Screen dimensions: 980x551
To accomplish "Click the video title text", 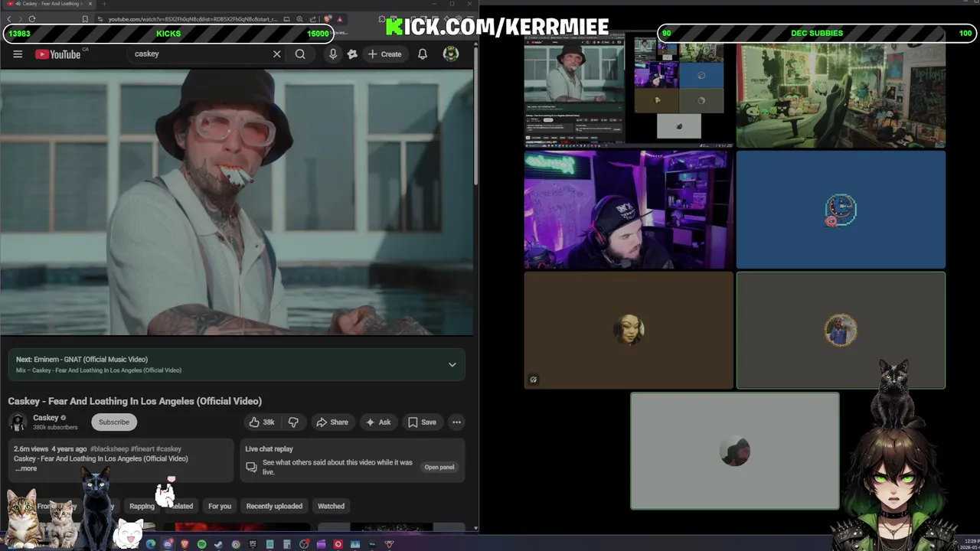I will (x=135, y=401).
